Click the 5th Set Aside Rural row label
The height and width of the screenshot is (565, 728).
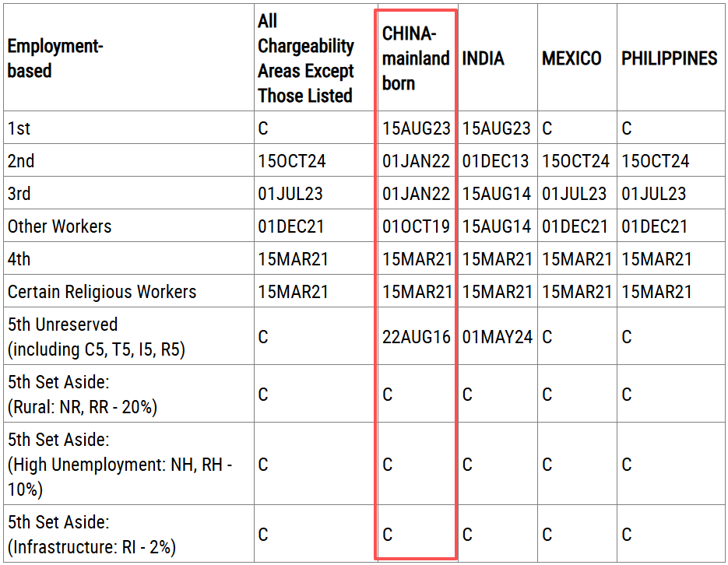coord(83,395)
